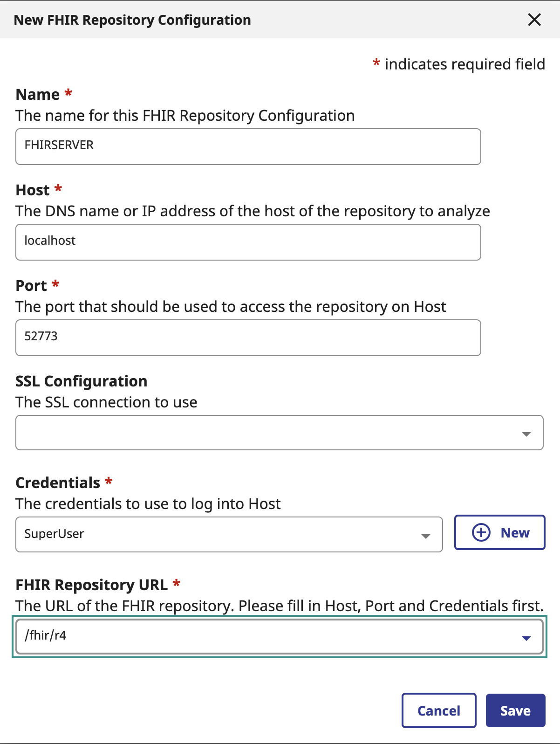This screenshot has height=744, width=560.
Task: Click the Port field label
Action: [x=31, y=285]
